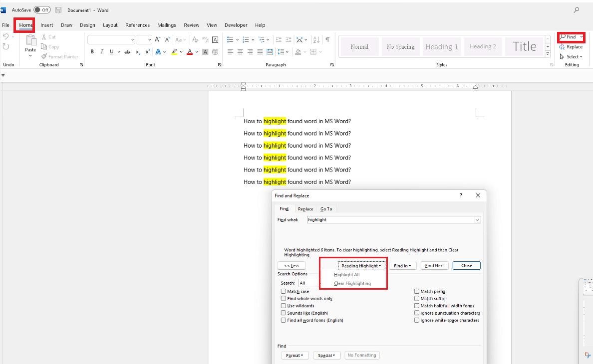Tick the Use wildcards checkbox
This screenshot has height=364, width=593.
point(284,306)
